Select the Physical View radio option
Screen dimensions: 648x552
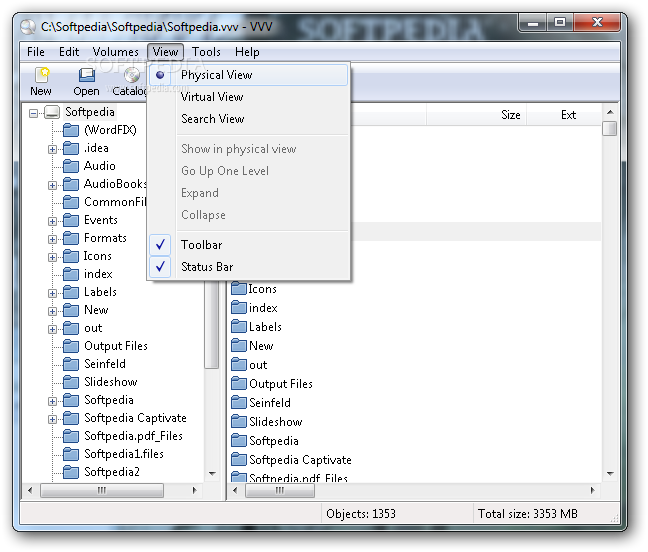248,75
